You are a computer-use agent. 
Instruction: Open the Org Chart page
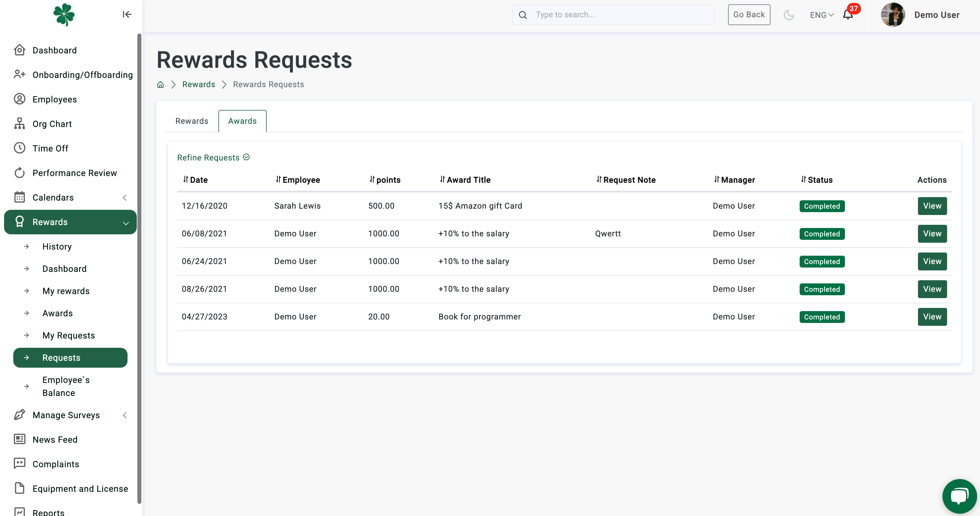point(52,124)
